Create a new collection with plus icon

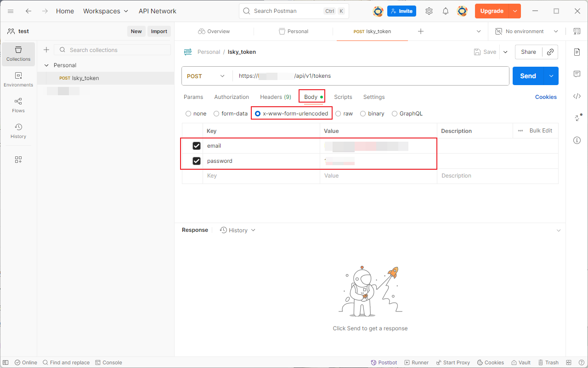pyautogui.click(x=46, y=50)
